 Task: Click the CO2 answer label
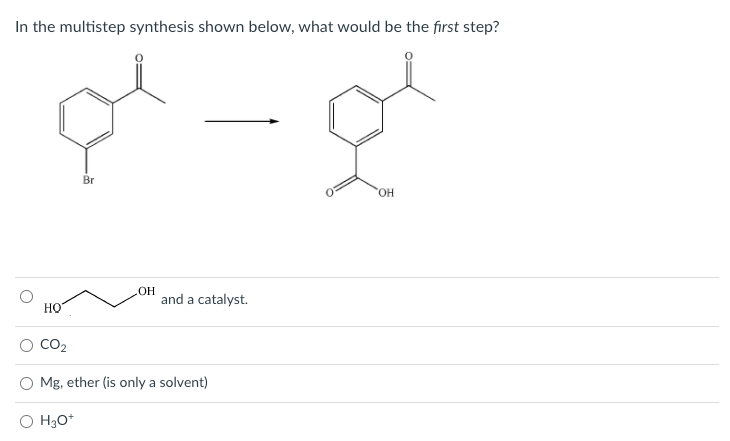click(54, 345)
